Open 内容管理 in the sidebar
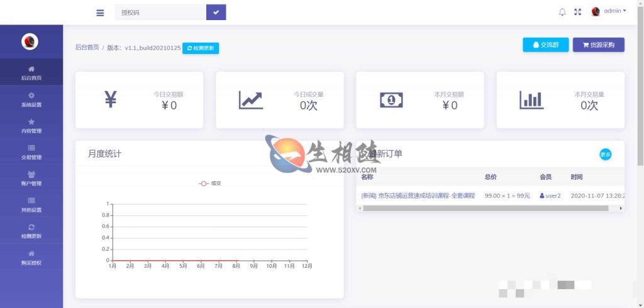644x308 pixels. point(31,126)
